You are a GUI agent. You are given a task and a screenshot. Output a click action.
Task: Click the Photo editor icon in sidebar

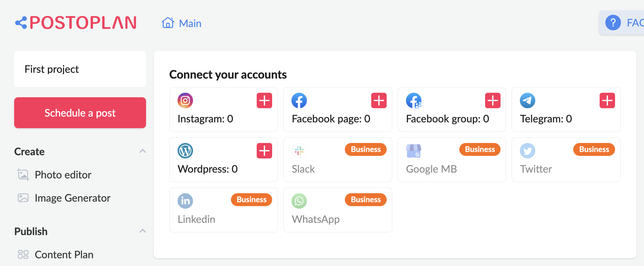pos(23,175)
